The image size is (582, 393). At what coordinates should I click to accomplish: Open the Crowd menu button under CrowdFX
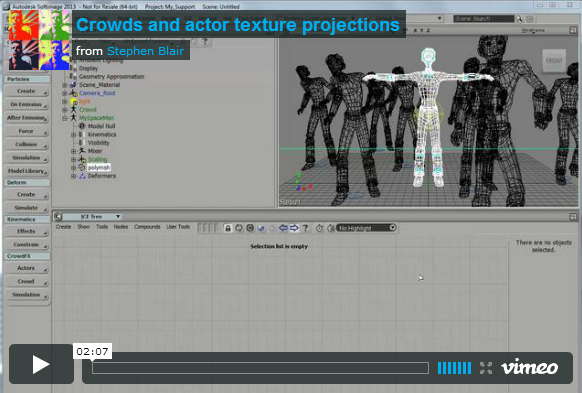(27, 282)
